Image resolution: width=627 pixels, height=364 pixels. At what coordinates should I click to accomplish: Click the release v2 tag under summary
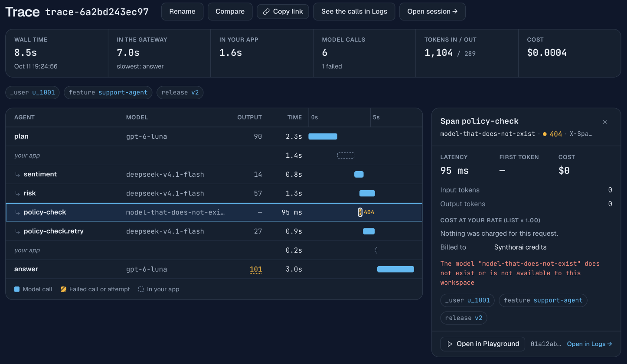[x=180, y=92]
